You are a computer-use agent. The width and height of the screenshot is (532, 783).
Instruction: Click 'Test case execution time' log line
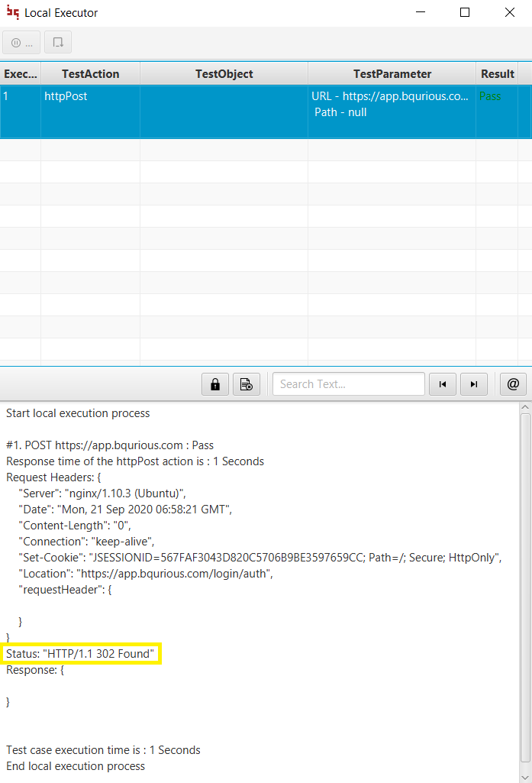pos(103,750)
